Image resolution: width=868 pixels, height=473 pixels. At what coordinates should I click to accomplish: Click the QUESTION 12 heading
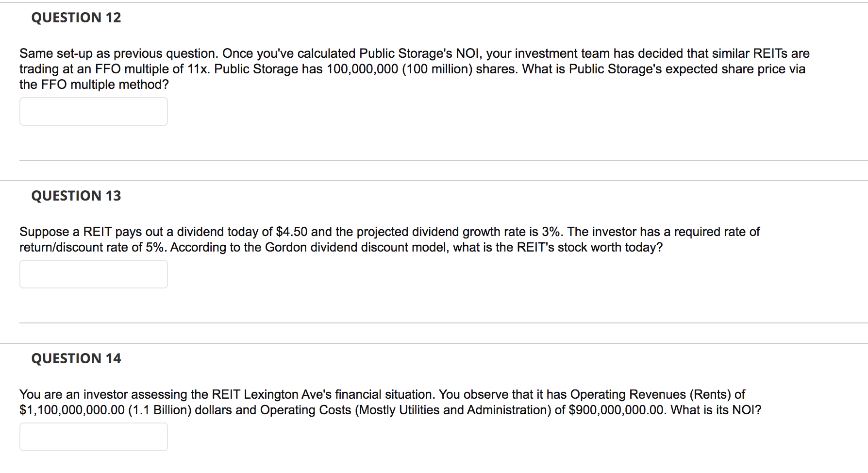[76, 17]
